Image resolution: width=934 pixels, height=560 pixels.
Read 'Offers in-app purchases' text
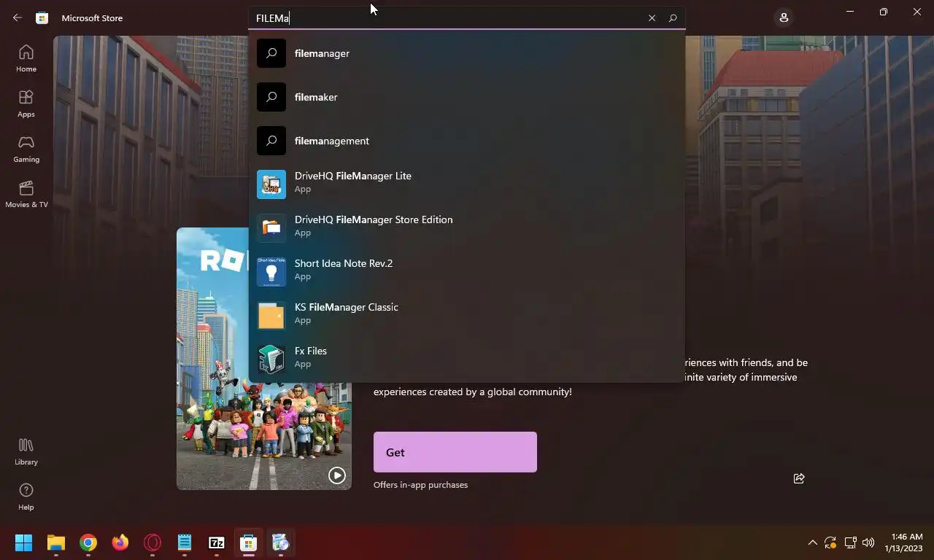click(x=420, y=485)
